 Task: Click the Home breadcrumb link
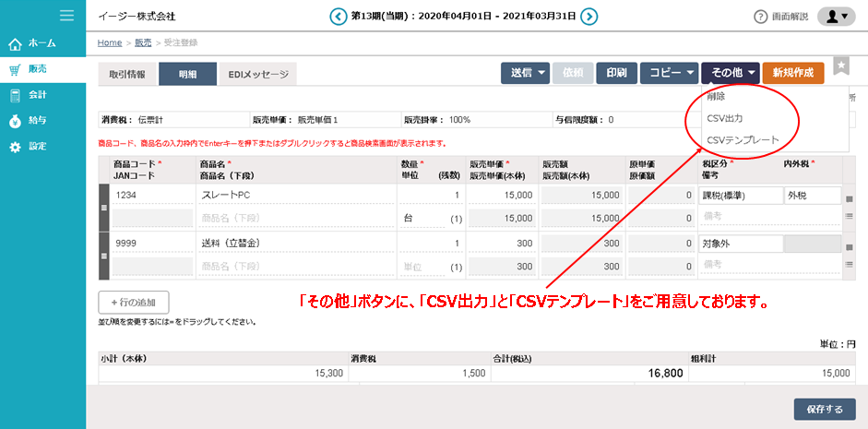tap(110, 42)
